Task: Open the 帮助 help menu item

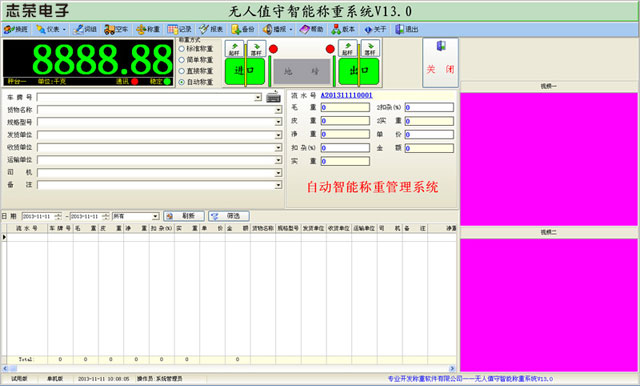Action: (311, 29)
